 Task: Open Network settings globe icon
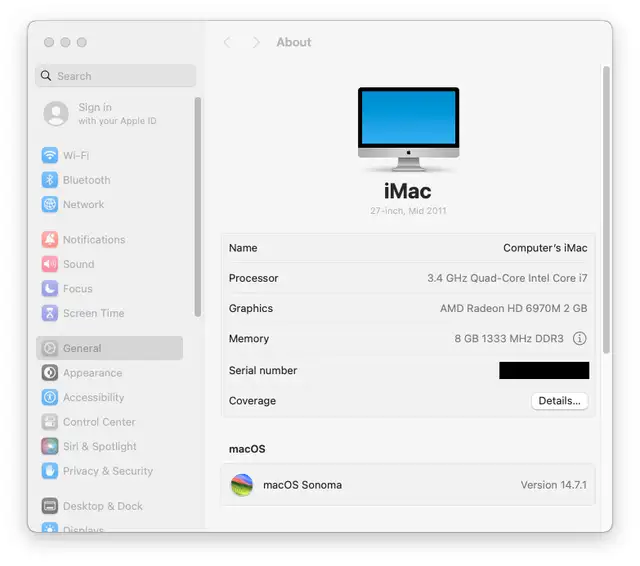click(50, 204)
